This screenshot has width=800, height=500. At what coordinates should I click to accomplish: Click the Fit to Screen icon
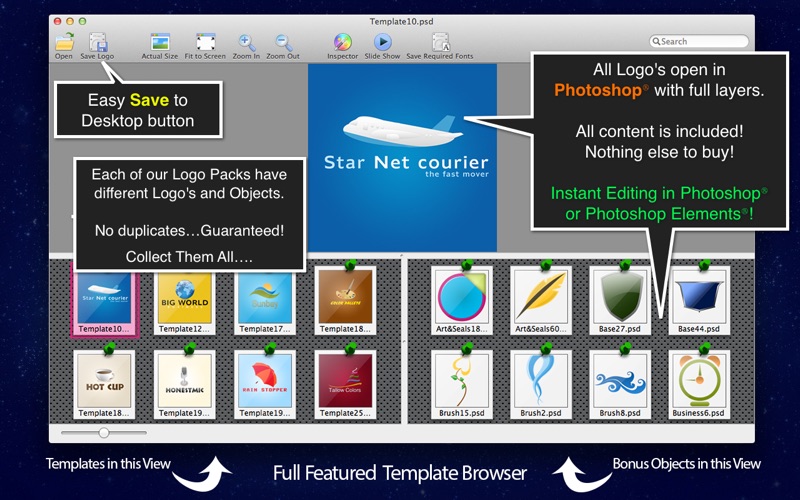(x=205, y=42)
